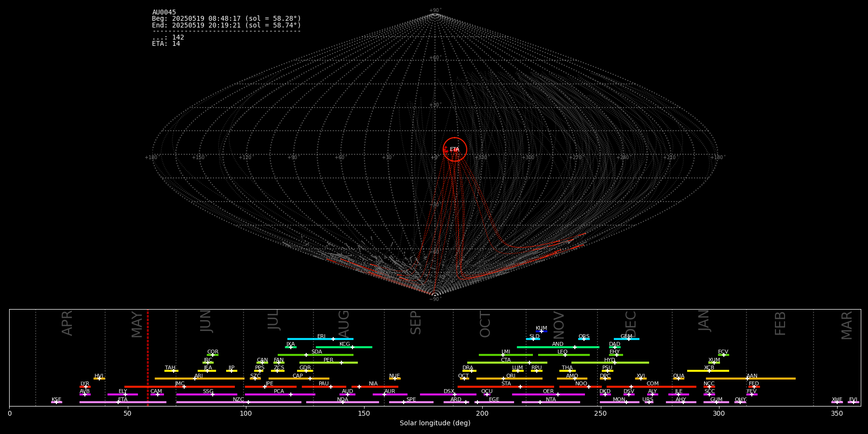Select the NIA shower red bar
This screenshot has height=434, width=868.
pos(375,387)
